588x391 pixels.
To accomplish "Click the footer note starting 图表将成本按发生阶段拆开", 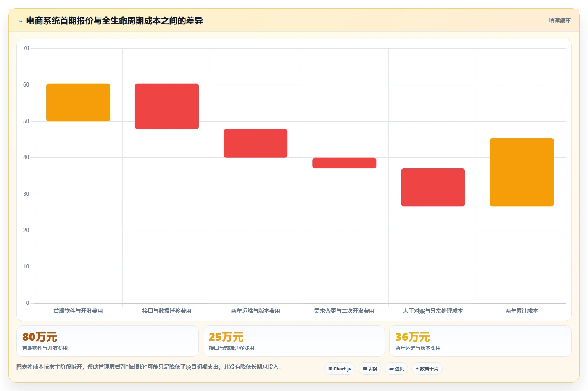I will (149, 367).
